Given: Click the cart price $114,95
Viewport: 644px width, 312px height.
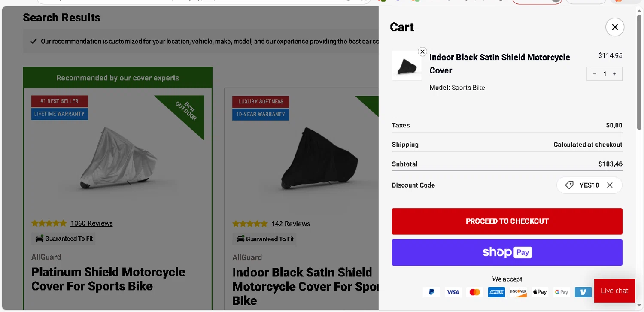Looking at the screenshot, I should (x=610, y=55).
